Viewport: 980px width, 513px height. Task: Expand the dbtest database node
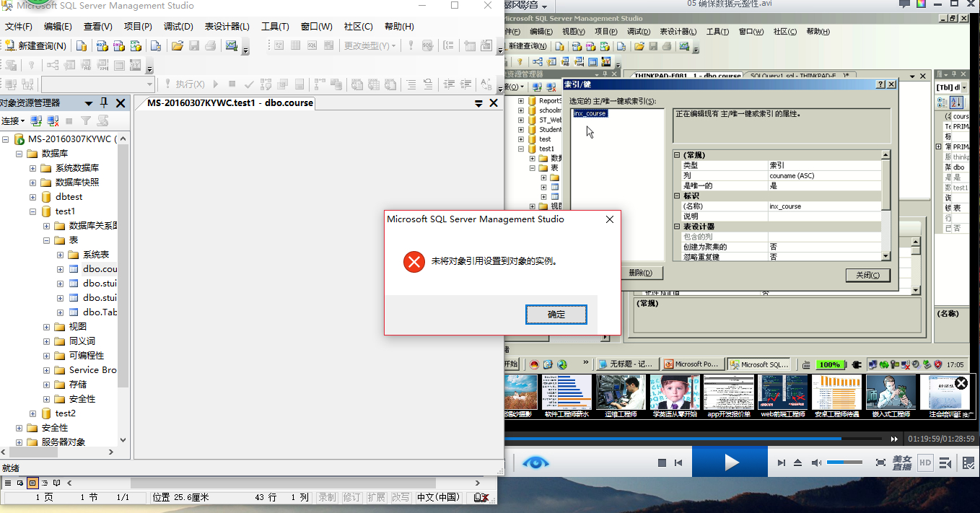(x=32, y=197)
